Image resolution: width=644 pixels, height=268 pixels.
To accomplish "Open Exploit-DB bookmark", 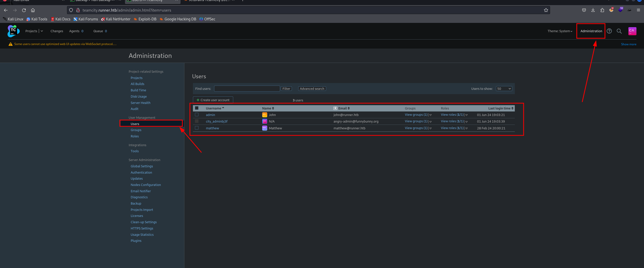I will pyautogui.click(x=145, y=19).
